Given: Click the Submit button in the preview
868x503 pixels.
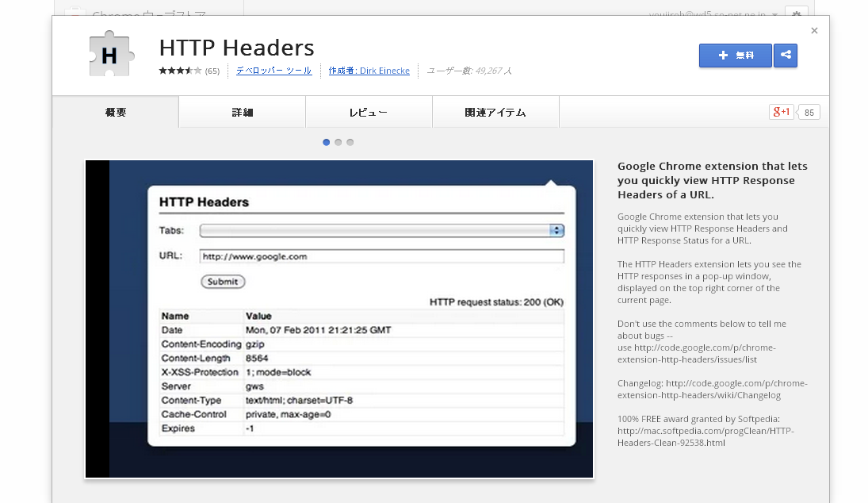Looking at the screenshot, I should 223,282.
